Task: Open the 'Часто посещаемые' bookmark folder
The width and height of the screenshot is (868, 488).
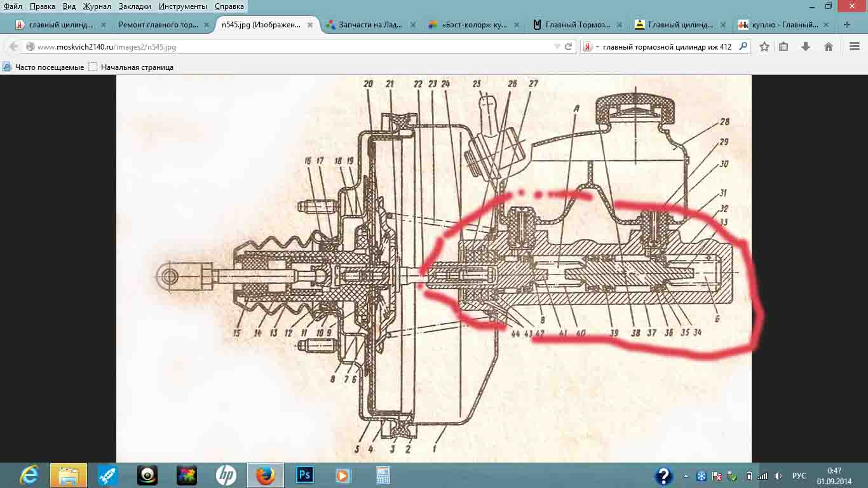Action: pyautogui.click(x=44, y=67)
